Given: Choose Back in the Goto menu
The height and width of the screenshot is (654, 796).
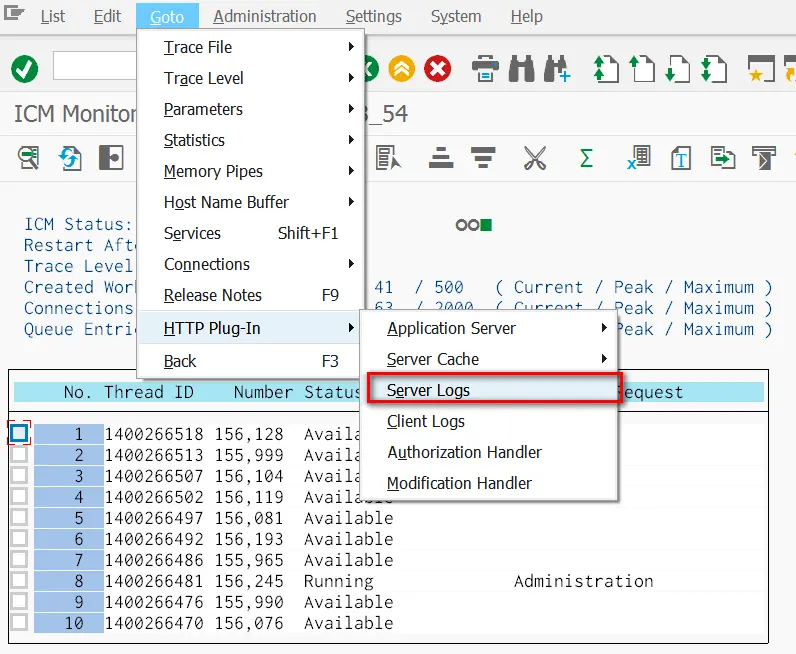Looking at the screenshot, I should (x=251, y=361).
